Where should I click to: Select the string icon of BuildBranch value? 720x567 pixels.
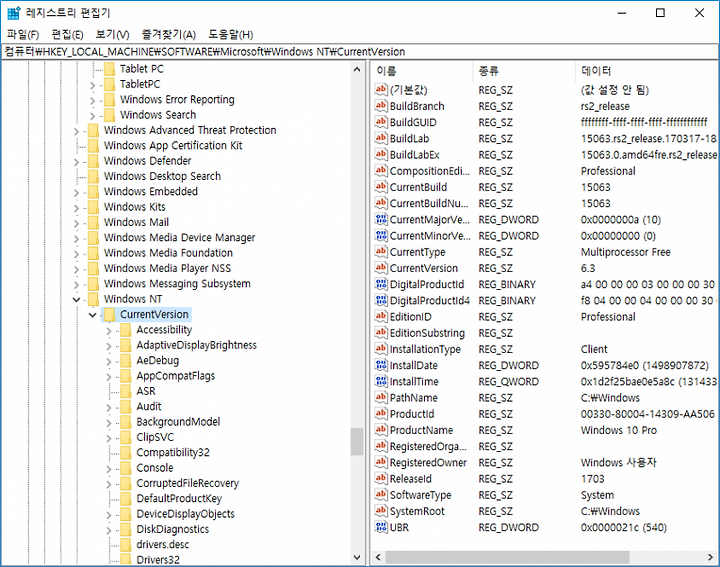tap(381, 106)
